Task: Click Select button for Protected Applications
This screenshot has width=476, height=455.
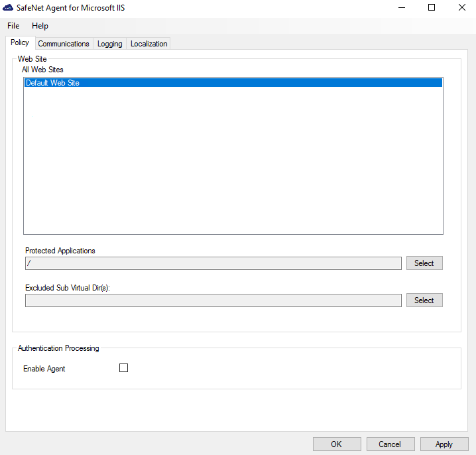Action: click(424, 263)
